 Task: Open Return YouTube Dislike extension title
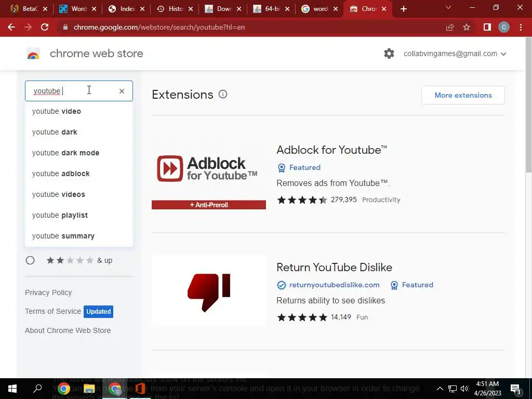(334, 267)
